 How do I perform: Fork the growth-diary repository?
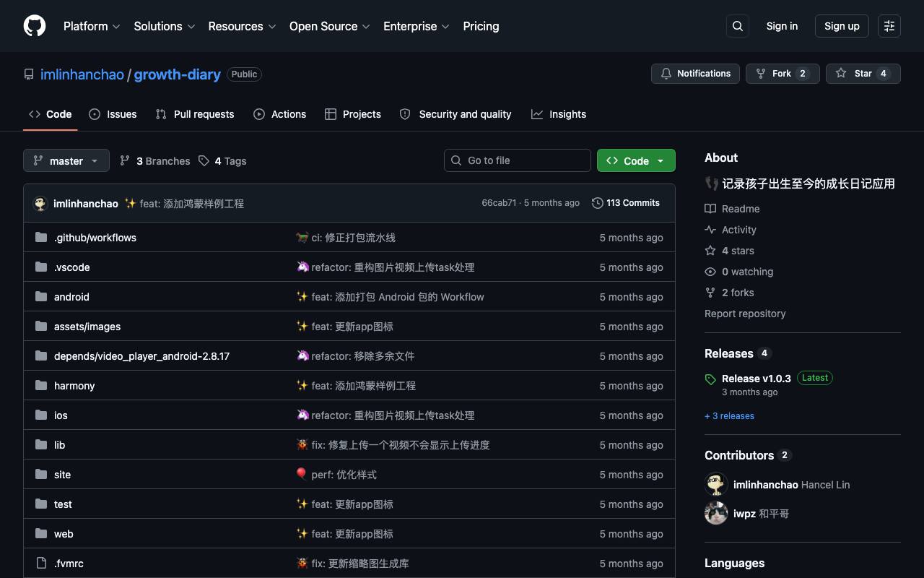coord(783,74)
